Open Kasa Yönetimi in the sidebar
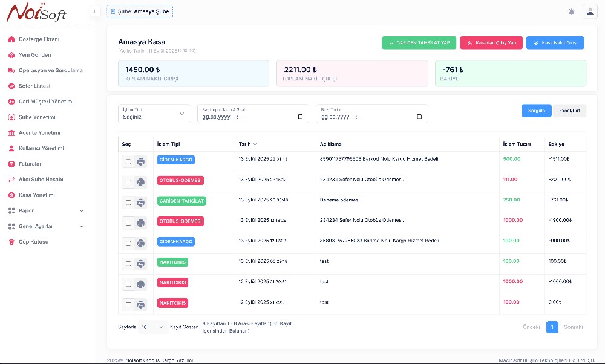The height and width of the screenshot is (364, 605). point(36,195)
